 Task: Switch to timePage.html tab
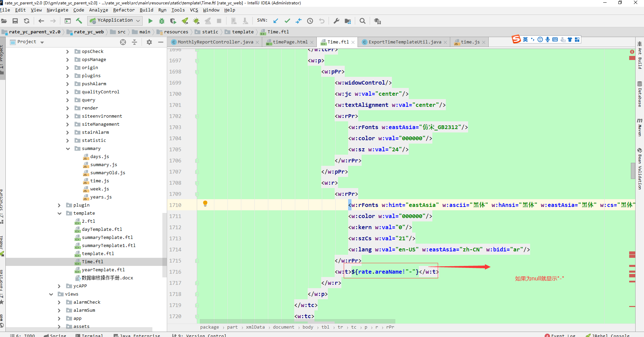290,42
